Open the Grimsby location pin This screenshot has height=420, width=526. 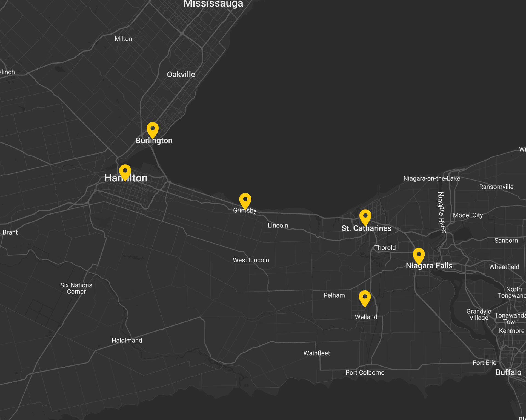245,201
